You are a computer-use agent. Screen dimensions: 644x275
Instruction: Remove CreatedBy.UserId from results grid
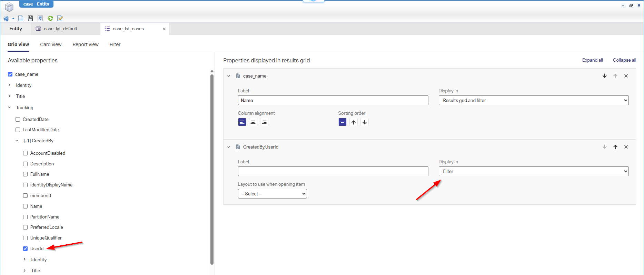click(626, 147)
